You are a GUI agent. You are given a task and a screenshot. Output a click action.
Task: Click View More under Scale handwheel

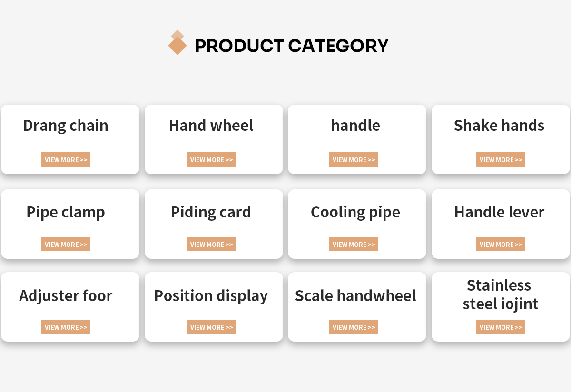point(354,327)
